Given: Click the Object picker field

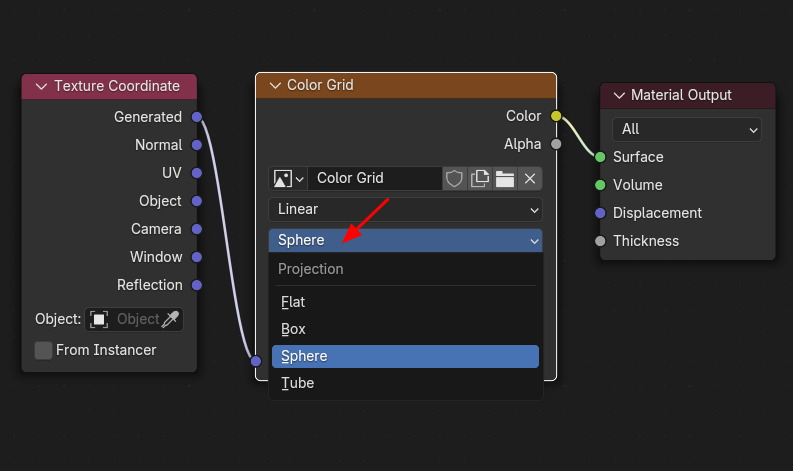Looking at the screenshot, I should tap(134, 320).
